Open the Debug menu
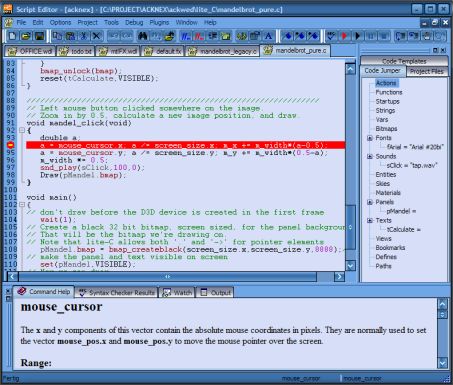Image resolution: width=453 pixels, height=385 pixels. (134, 22)
